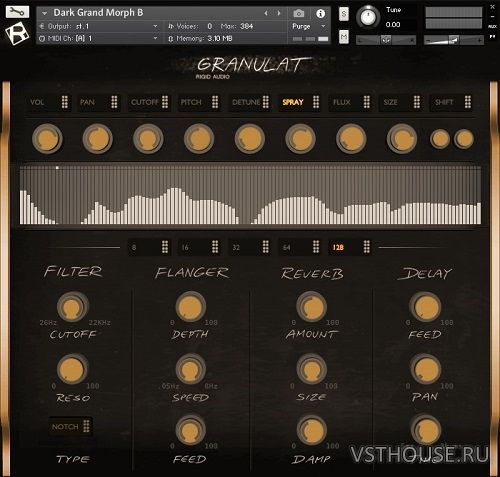The height and width of the screenshot is (477, 500).
Task: Click the Reverb DAMP knob
Action: (312, 431)
